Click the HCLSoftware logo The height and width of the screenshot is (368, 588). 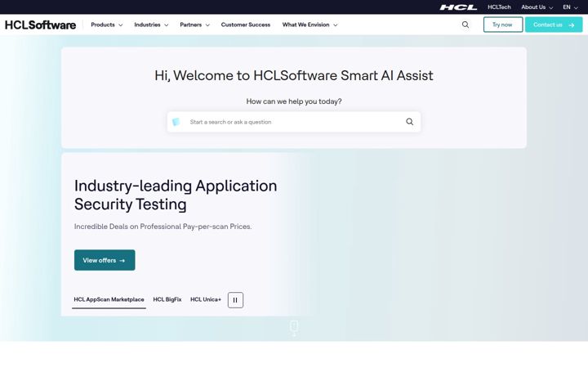41,25
